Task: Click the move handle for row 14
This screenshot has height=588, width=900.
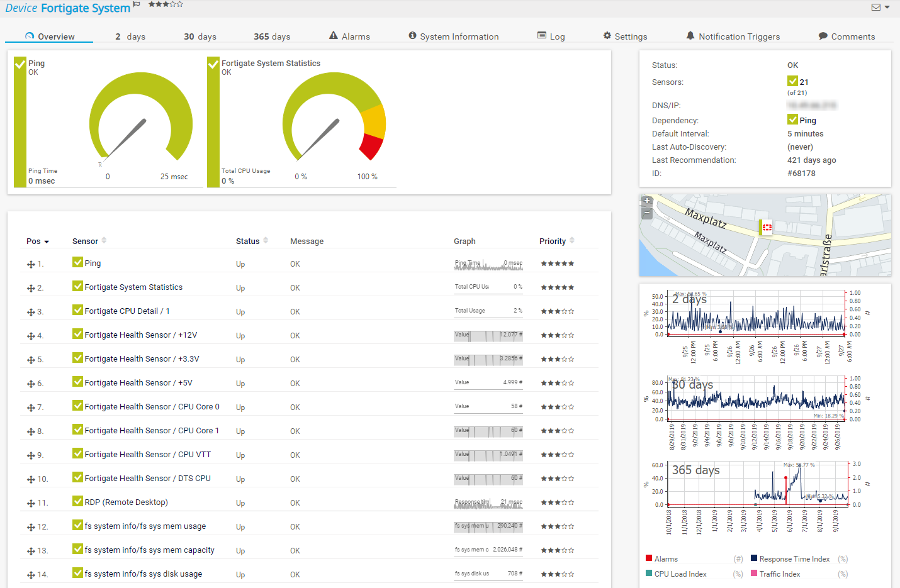Action: coord(31,575)
